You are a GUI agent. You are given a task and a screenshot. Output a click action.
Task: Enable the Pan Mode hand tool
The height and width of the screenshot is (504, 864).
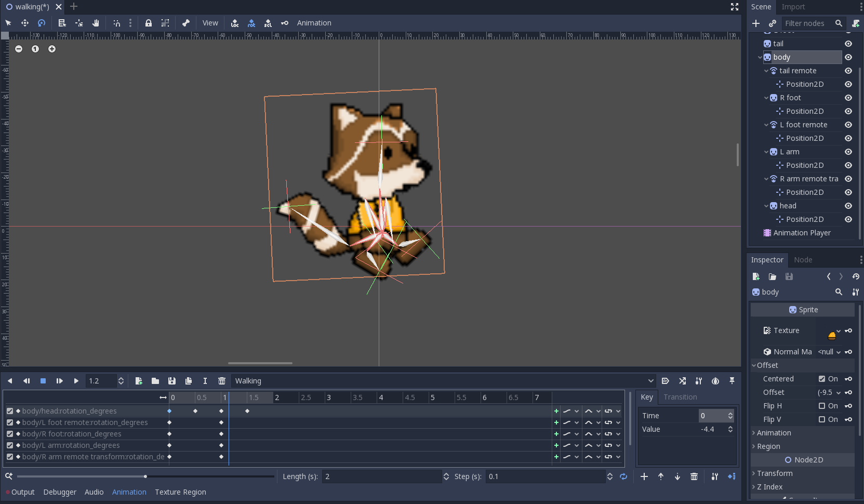pos(96,23)
